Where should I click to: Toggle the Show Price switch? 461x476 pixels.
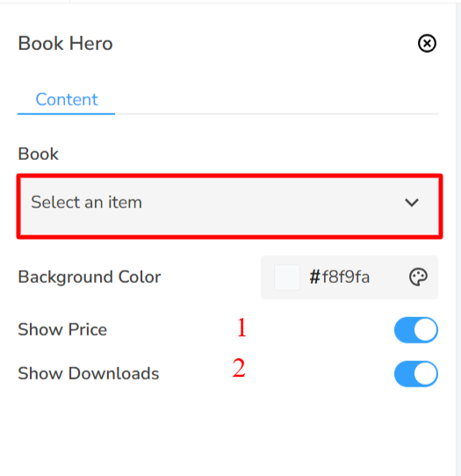pos(416,330)
